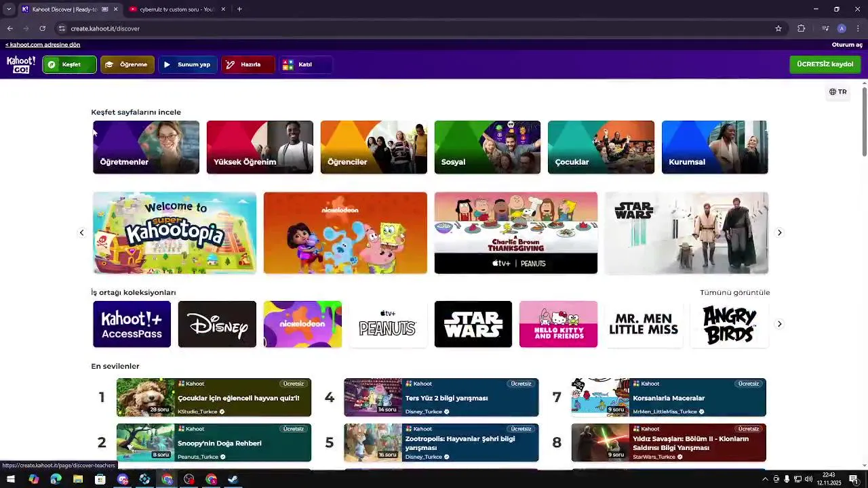This screenshot has width=868, height=488.
Task: Click the Disney_Turkce author under Ters Yüz 2
Action: coord(424,412)
